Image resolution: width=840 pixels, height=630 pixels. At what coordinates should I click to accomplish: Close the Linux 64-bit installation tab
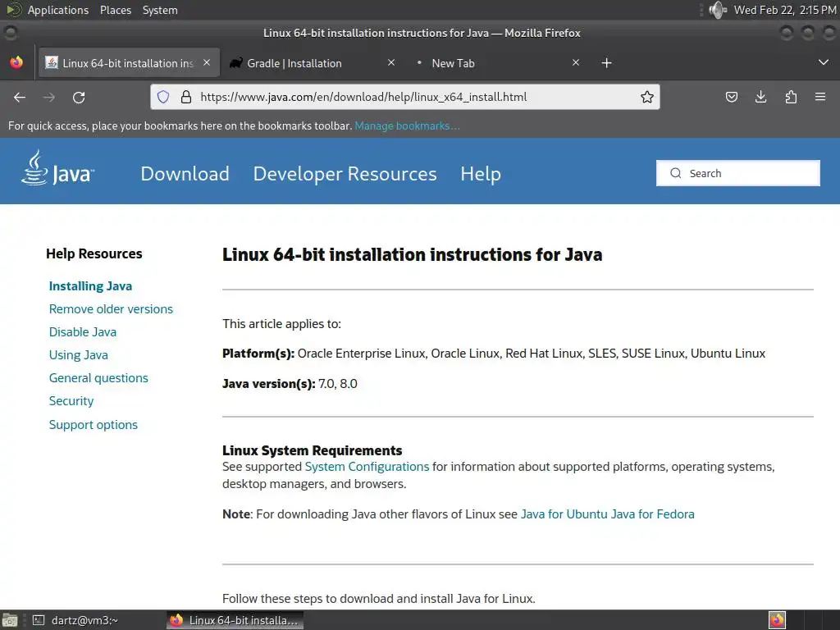click(x=207, y=62)
